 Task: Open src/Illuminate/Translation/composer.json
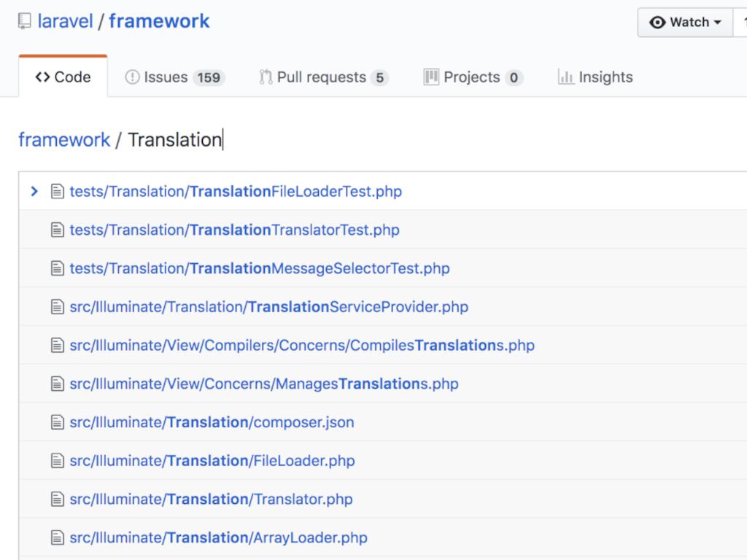(x=212, y=422)
